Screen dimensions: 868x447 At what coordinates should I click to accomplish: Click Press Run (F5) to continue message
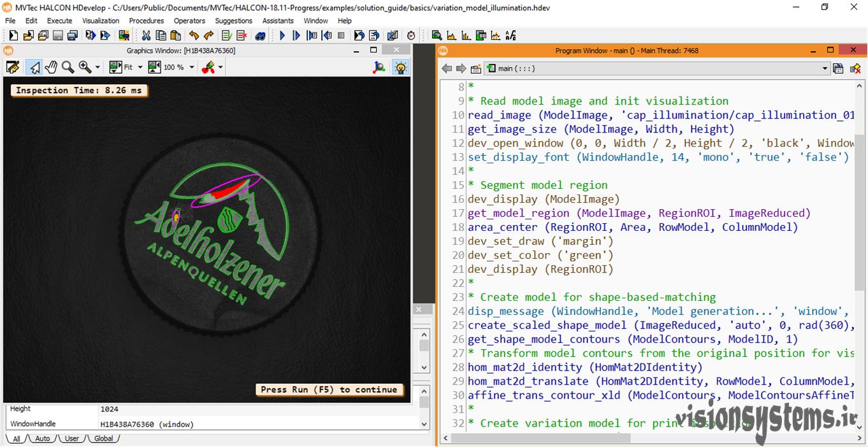click(x=328, y=390)
